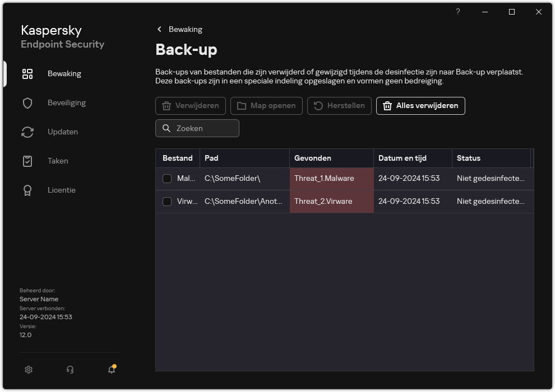Click the Herstellen button
555x392 pixels.
point(339,106)
